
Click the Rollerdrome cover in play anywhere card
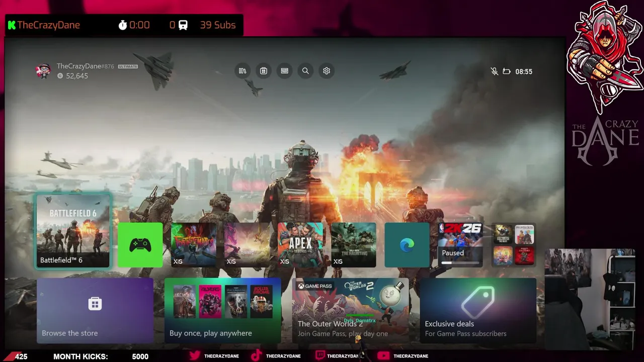click(262, 302)
